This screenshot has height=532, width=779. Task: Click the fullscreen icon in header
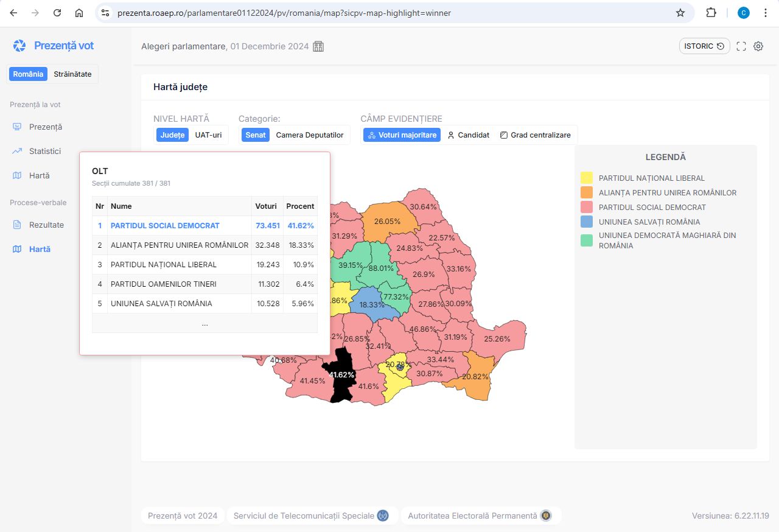tap(741, 46)
